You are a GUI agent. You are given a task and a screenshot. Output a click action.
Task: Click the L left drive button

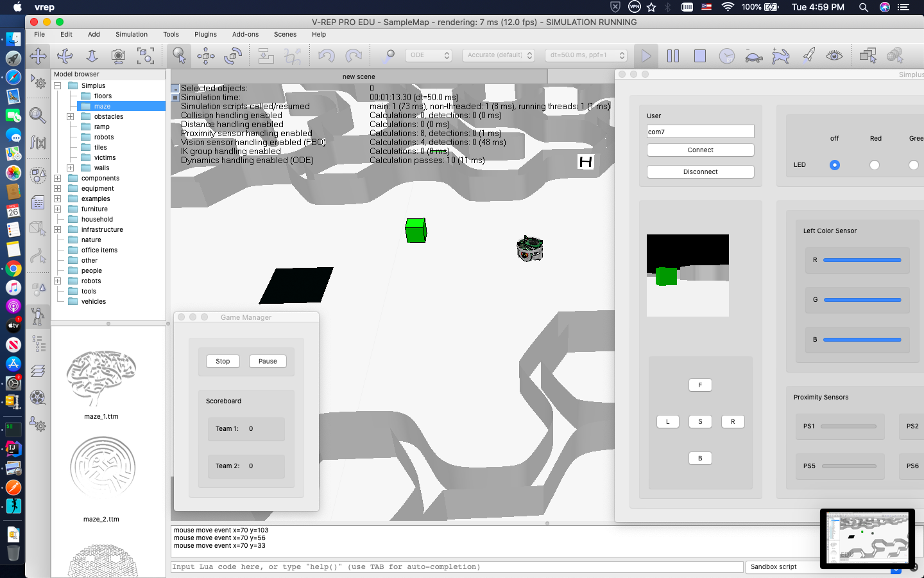pyautogui.click(x=668, y=422)
